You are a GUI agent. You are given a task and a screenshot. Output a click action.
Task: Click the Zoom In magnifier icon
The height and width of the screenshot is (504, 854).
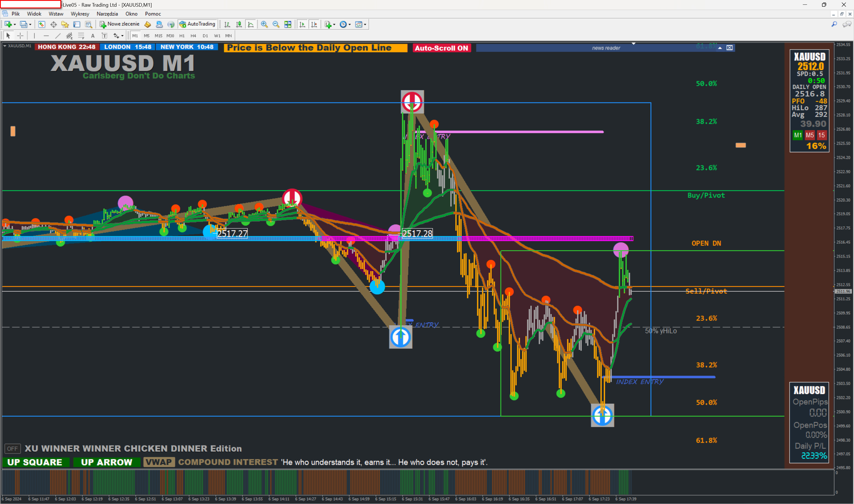[264, 24]
